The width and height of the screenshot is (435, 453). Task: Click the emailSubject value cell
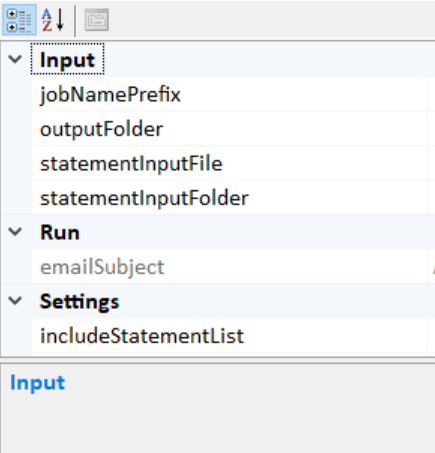point(432,267)
